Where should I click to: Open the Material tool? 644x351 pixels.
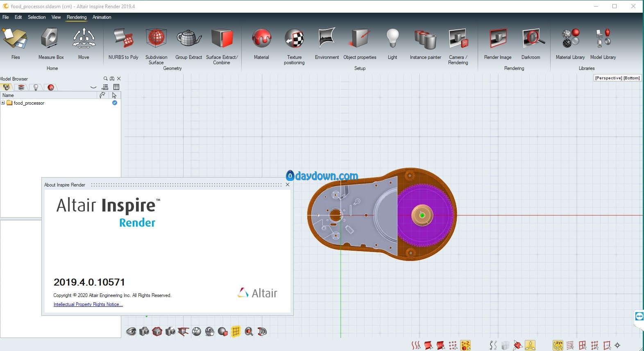coord(261,43)
